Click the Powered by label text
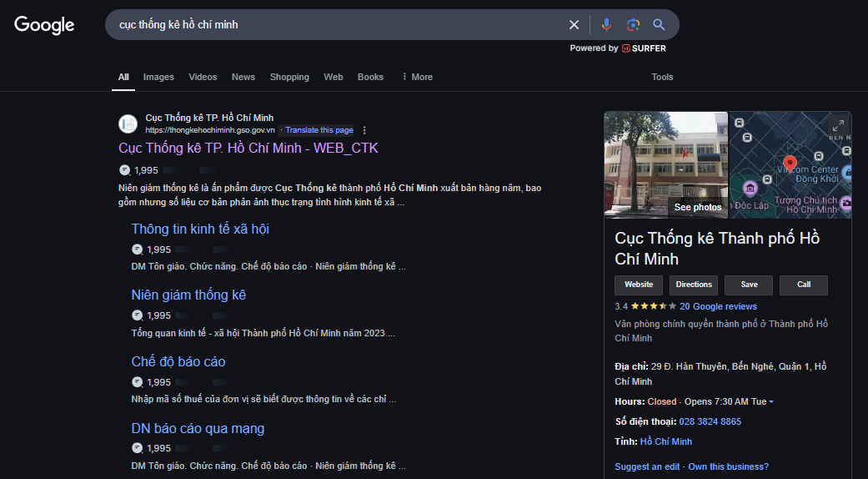 pos(594,48)
